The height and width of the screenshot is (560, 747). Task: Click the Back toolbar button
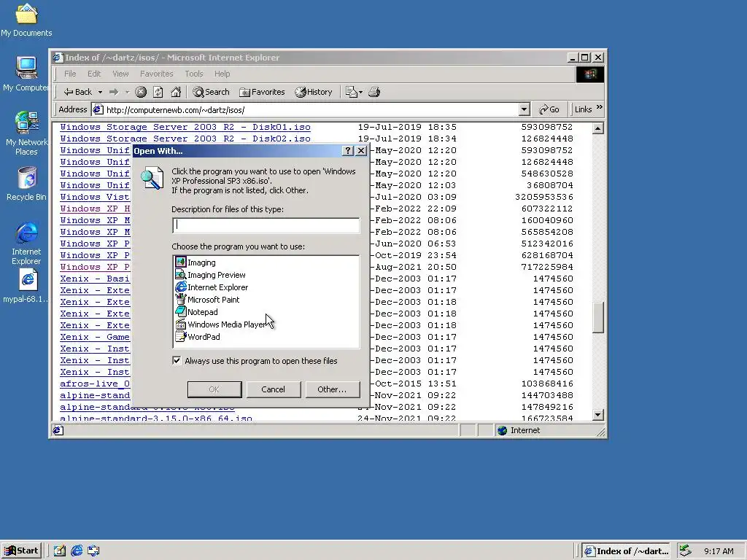click(78, 92)
